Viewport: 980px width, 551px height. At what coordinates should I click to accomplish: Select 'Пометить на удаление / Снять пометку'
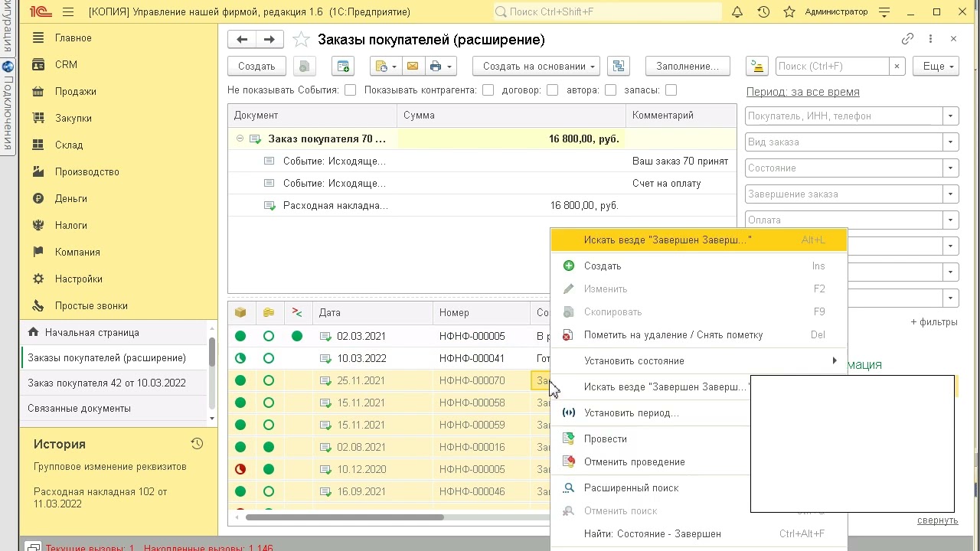coord(699,334)
